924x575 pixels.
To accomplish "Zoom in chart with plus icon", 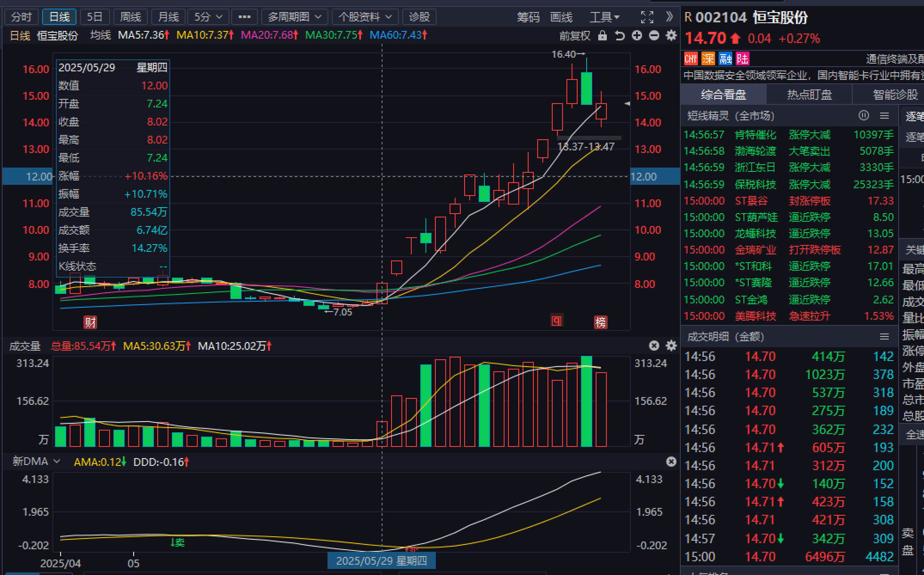I will (637, 36).
